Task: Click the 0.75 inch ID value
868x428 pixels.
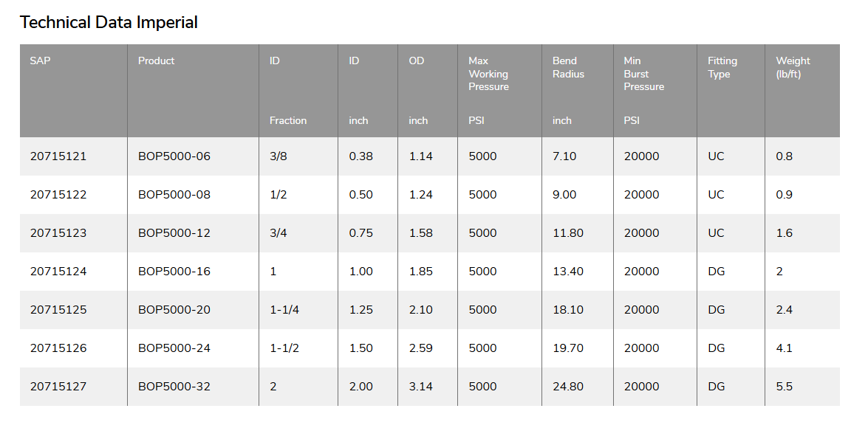Action: 361,232
